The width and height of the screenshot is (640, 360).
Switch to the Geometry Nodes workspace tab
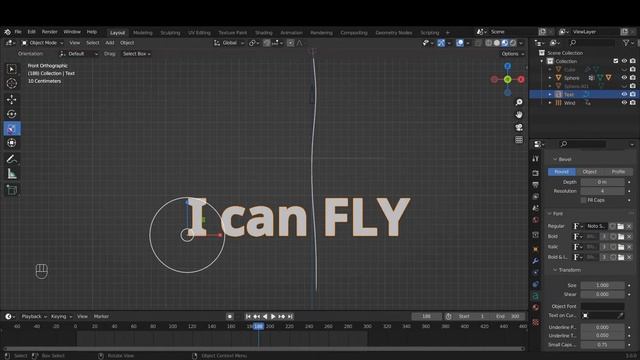[x=393, y=33]
